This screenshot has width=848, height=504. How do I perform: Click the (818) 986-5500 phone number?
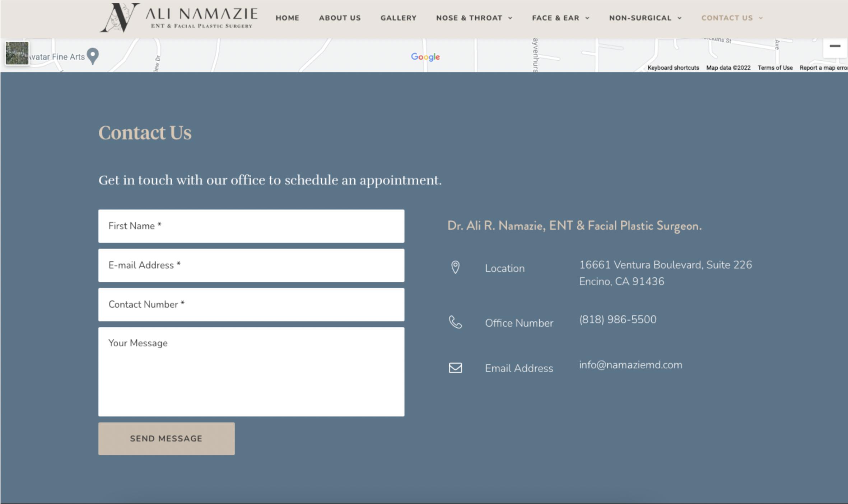[618, 319]
